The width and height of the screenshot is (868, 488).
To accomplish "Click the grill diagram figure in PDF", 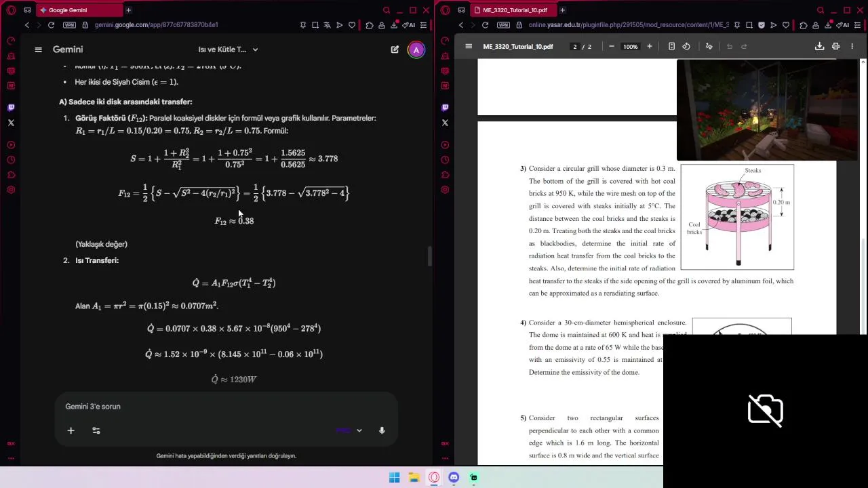I will pos(737,217).
